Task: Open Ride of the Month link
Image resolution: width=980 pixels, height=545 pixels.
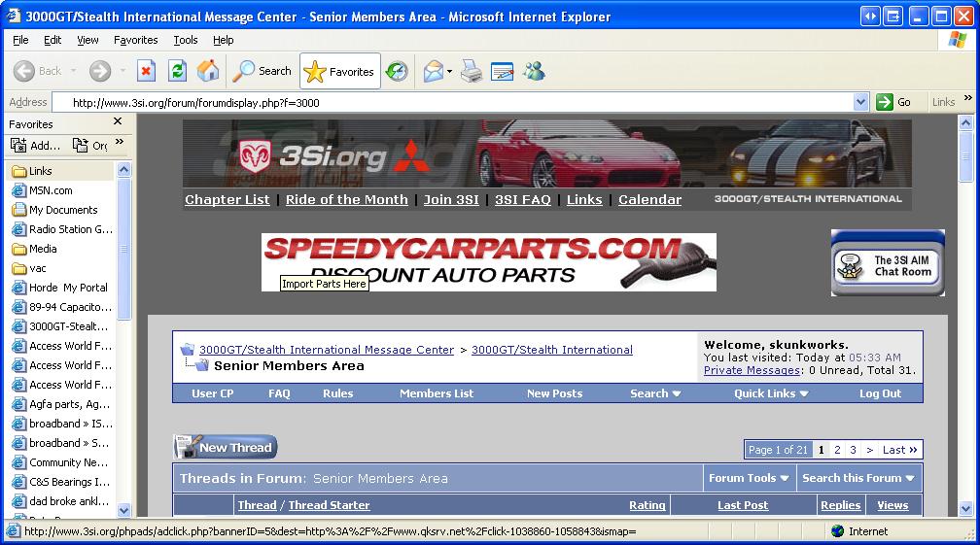Action: (x=347, y=200)
